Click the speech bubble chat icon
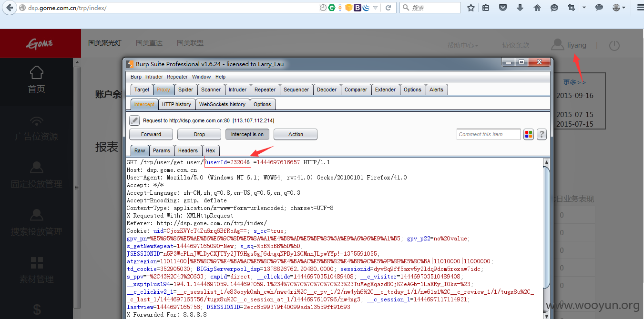 (x=599, y=8)
